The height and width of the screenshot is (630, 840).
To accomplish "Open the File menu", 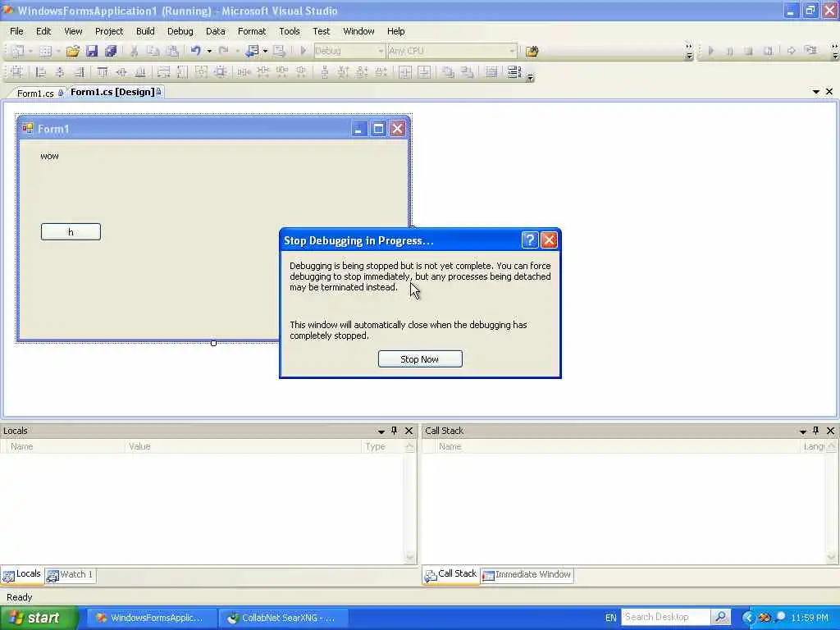I will pyautogui.click(x=16, y=31).
